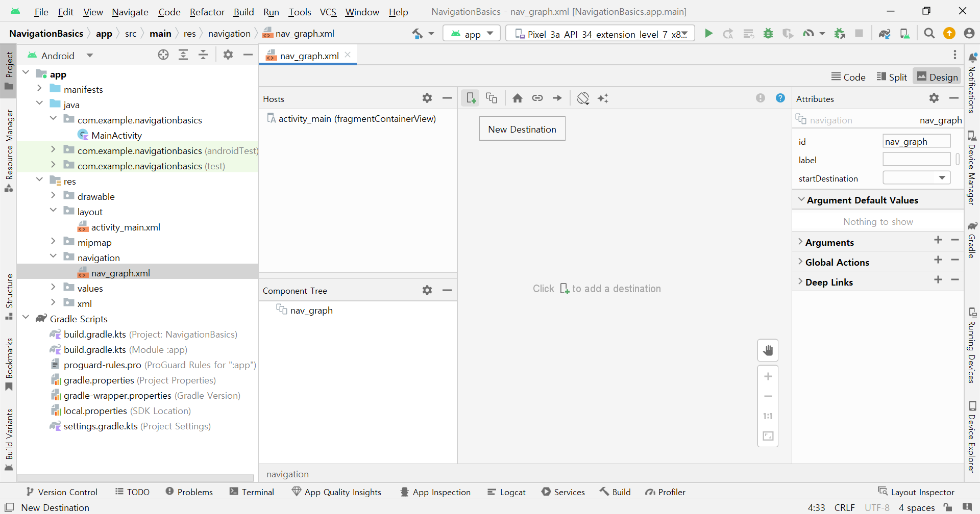Open the account profile icon

[x=969, y=33]
